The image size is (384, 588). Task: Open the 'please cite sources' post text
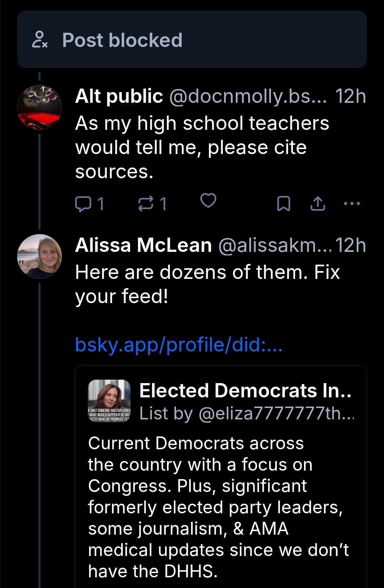pyautogui.click(x=202, y=148)
